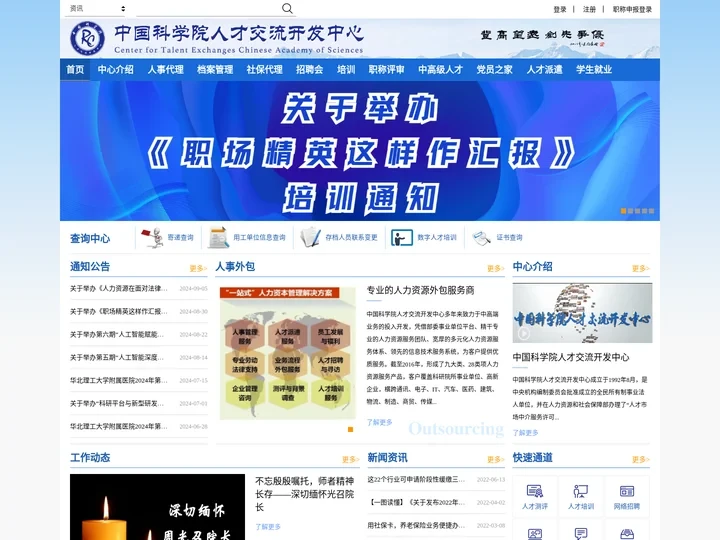Click the search magnifier icon
The width and height of the screenshot is (720, 540).
287,8
